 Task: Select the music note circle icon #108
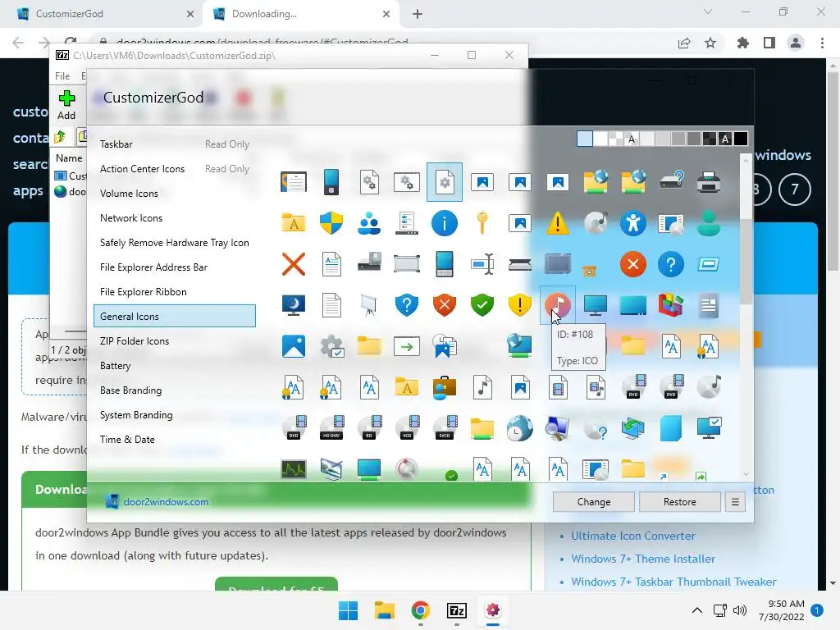coord(557,305)
